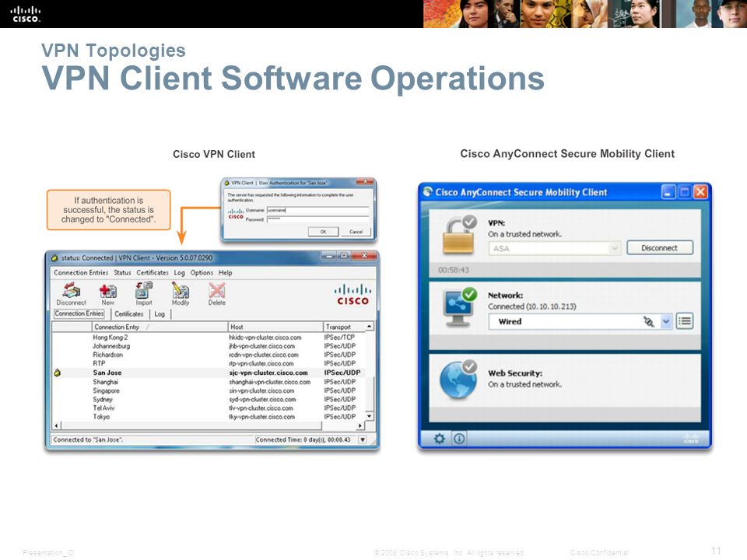Click the IPSec/TCP transport cell
Image resolution: width=747 pixels, height=560 pixels.
(x=339, y=337)
